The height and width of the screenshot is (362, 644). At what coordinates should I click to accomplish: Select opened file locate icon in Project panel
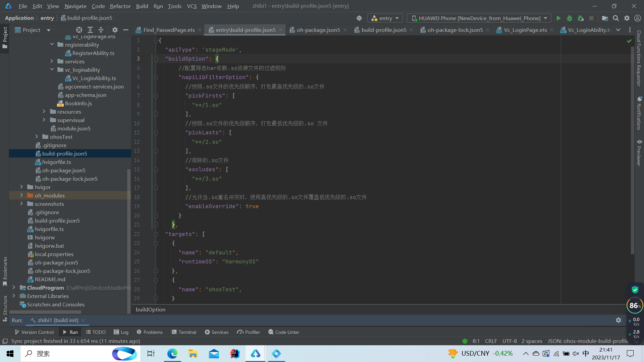tap(79, 30)
